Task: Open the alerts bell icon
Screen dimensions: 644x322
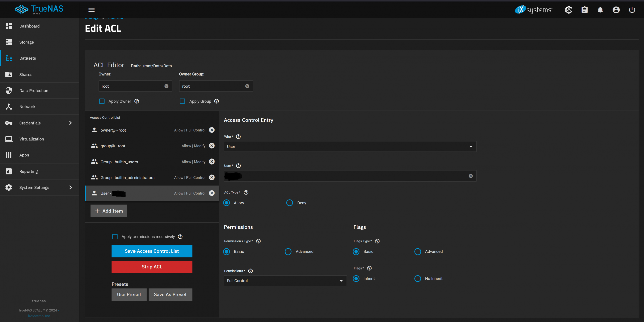Action: pos(600,10)
